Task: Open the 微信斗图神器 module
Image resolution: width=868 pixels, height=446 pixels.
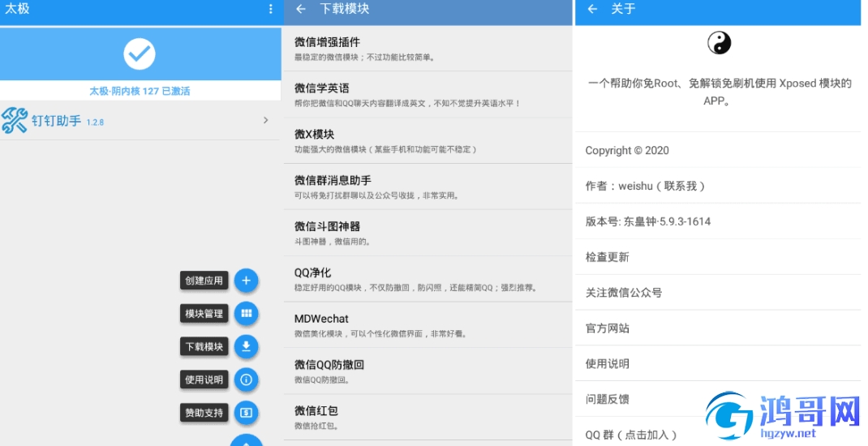Action: (428, 233)
